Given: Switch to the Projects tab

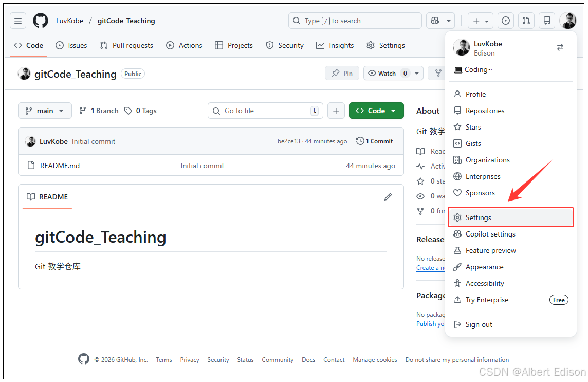Looking at the screenshot, I should point(234,45).
